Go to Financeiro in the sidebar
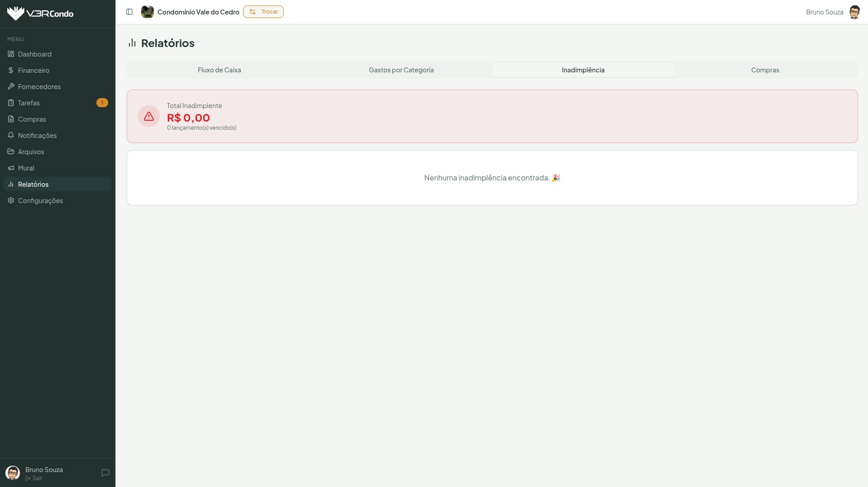This screenshot has height=487, width=868. (x=33, y=71)
